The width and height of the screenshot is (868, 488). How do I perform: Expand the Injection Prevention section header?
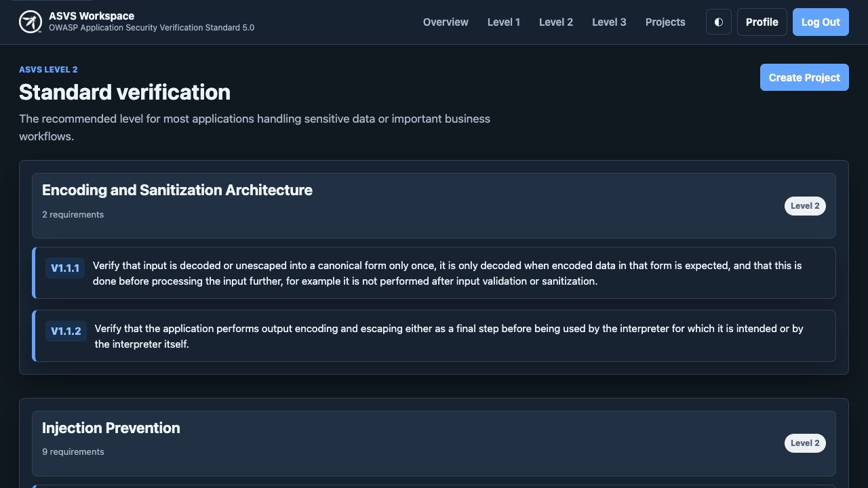(x=434, y=443)
